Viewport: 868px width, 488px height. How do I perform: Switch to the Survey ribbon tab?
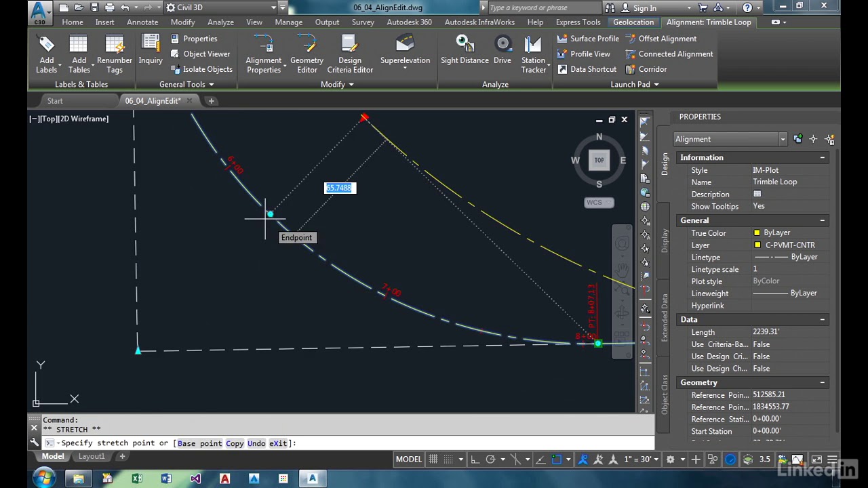[x=363, y=22]
